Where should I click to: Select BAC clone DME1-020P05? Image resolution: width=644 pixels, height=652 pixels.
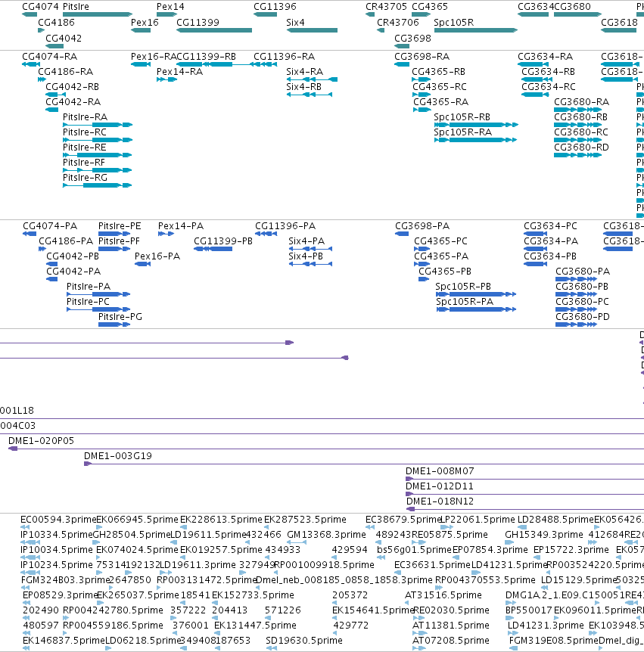(326, 449)
